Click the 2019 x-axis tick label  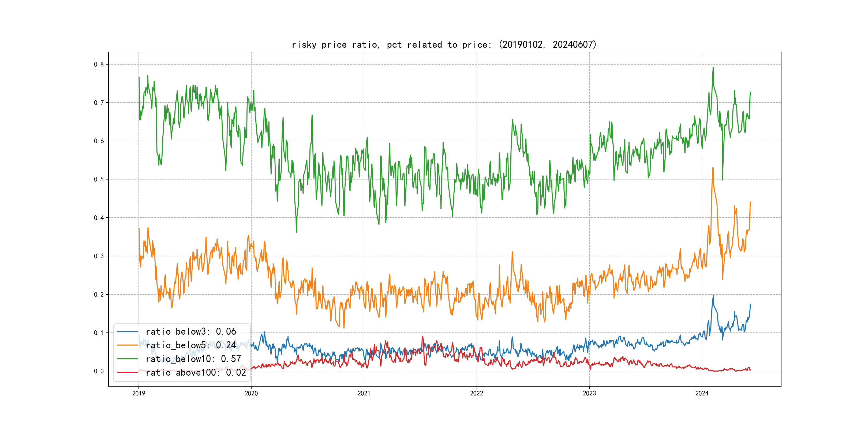[139, 393]
